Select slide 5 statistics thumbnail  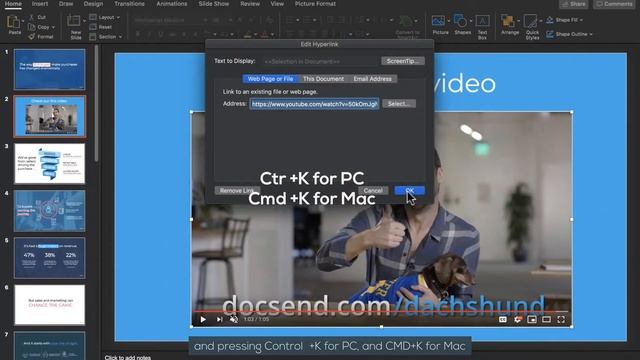click(50, 258)
